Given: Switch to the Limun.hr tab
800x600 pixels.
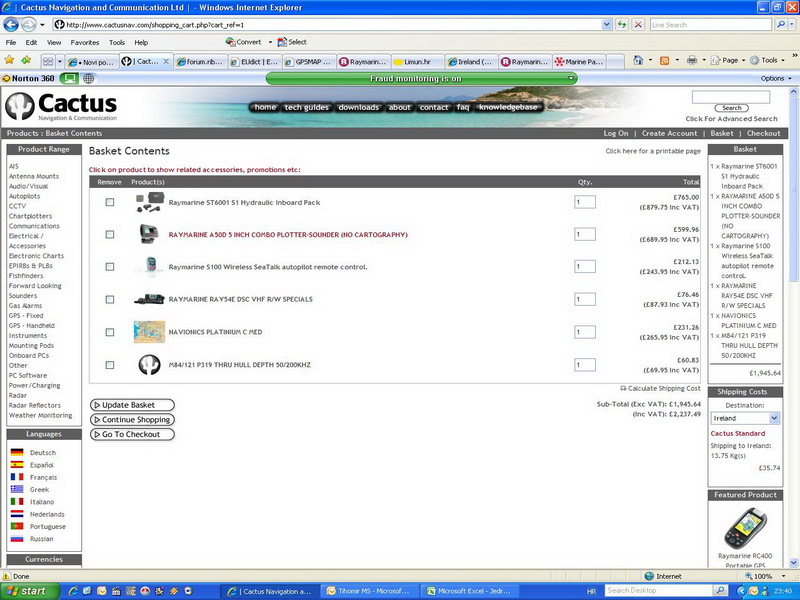Looking at the screenshot, I should tap(417, 62).
